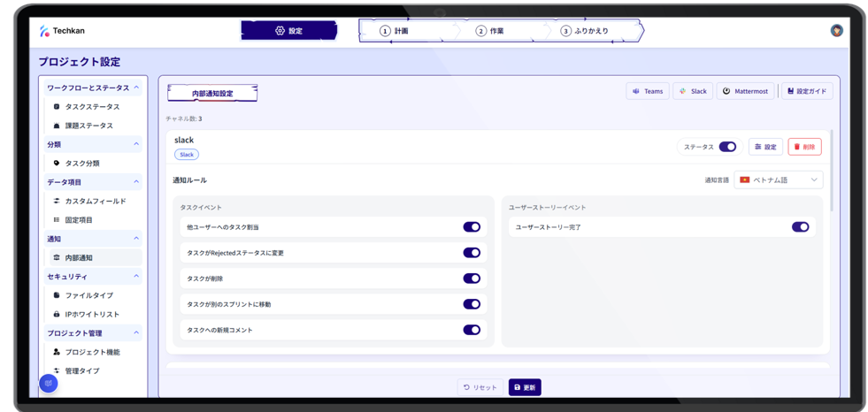868x412 pixels.
Task: Click the ユーザーストーリーイベント section label
Action: [548, 208]
